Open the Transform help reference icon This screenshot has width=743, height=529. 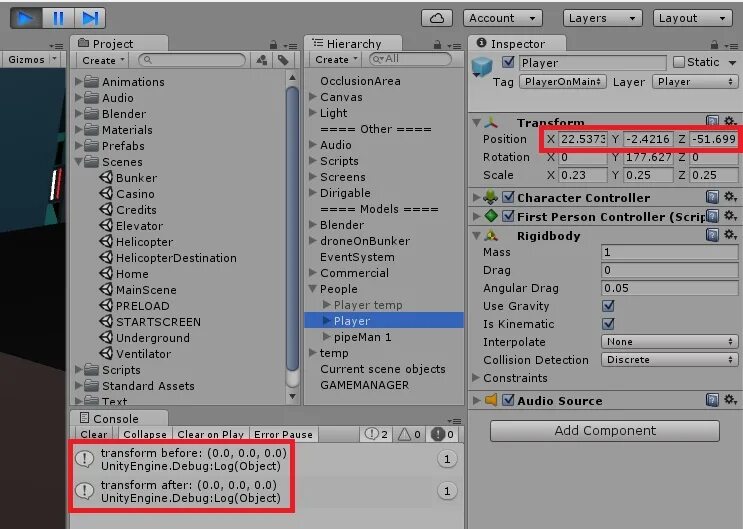pyautogui.click(x=712, y=121)
